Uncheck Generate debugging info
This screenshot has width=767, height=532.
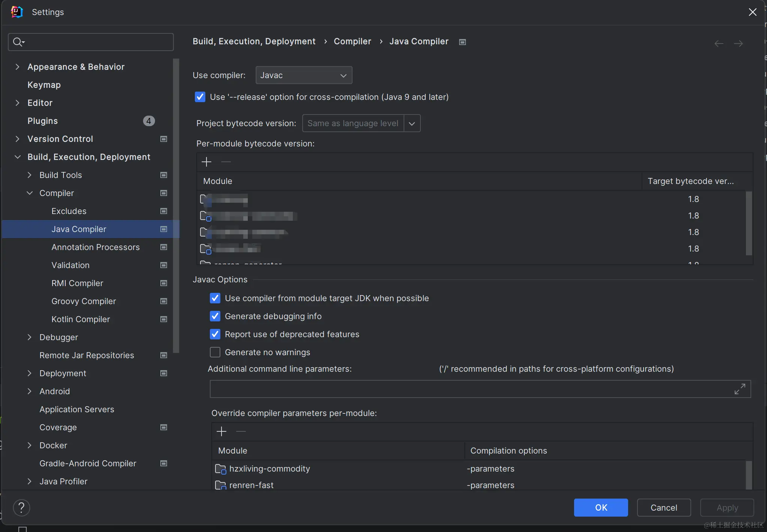pos(215,316)
